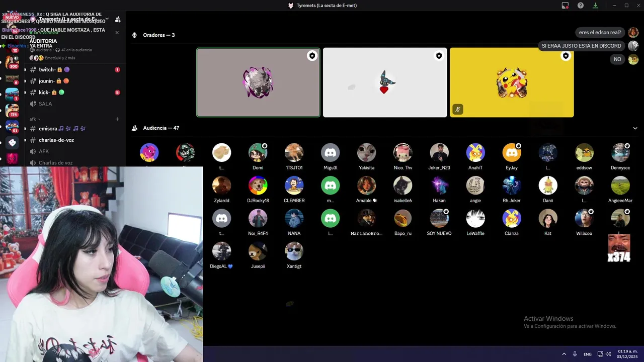The image size is (644, 362).
Task: Open the Discord help question-mark icon
Action: coord(581,6)
